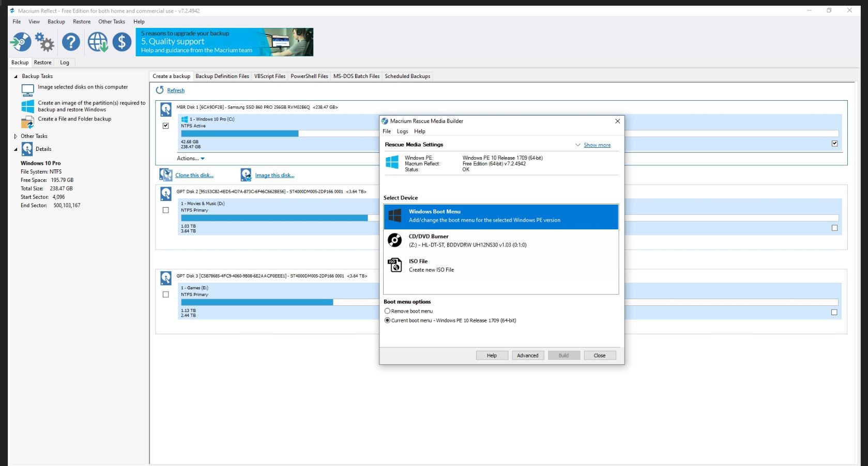Click the backup disc toolbar icon
This screenshot has width=868, height=466.
21,42
